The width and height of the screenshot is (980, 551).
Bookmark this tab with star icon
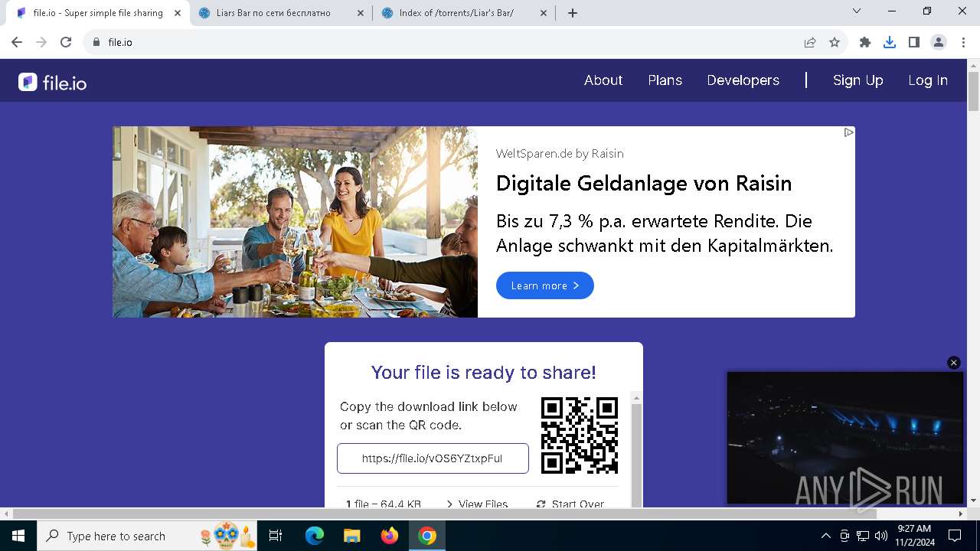835,42
